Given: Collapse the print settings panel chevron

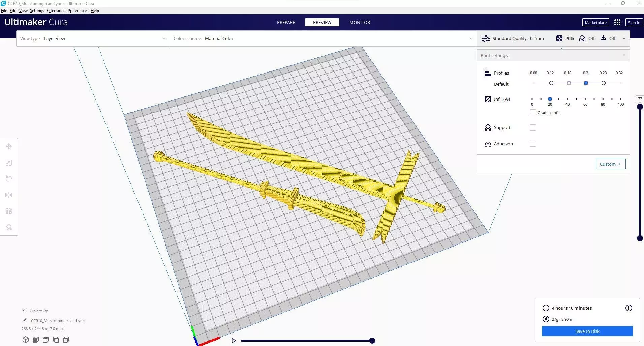Looking at the screenshot, I should [624, 38].
